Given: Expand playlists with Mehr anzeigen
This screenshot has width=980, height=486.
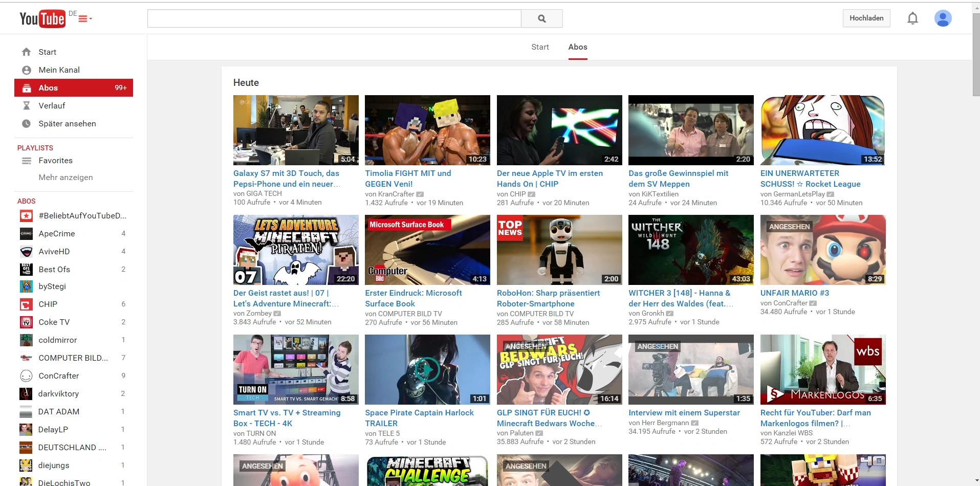Looking at the screenshot, I should (66, 178).
